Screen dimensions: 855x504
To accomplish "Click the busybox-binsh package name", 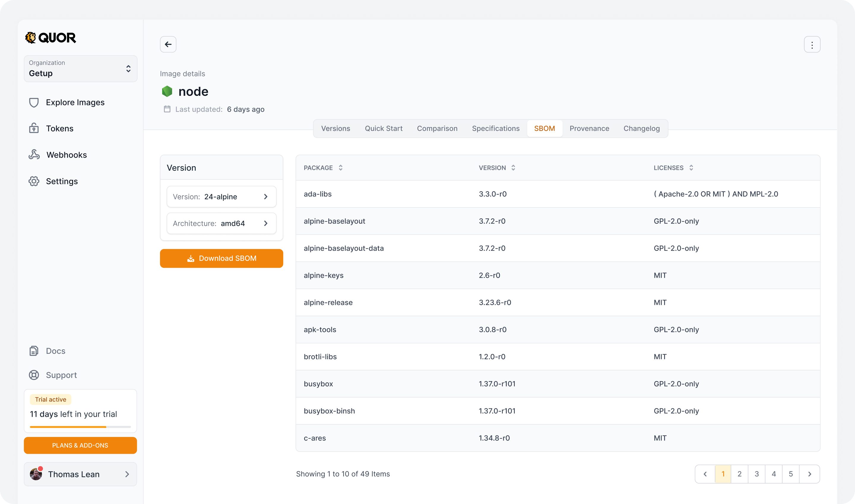I will tap(329, 411).
